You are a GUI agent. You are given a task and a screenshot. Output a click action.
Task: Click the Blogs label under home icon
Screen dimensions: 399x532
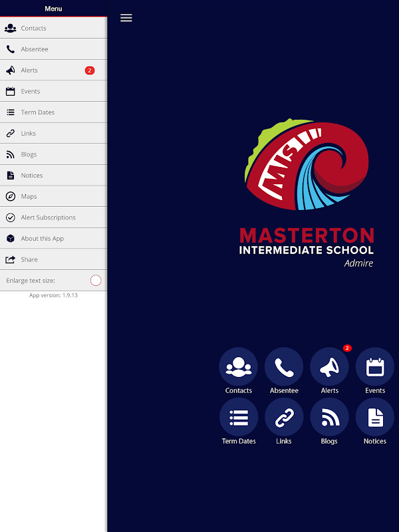tap(329, 441)
